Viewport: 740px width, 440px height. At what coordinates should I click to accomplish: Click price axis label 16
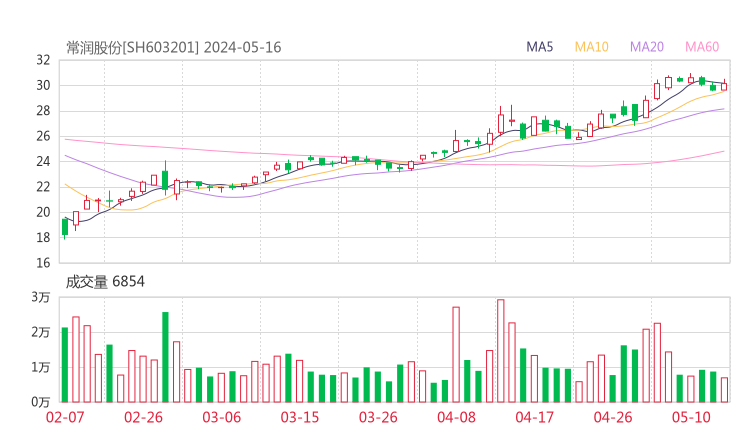click(x=43, y=263)
